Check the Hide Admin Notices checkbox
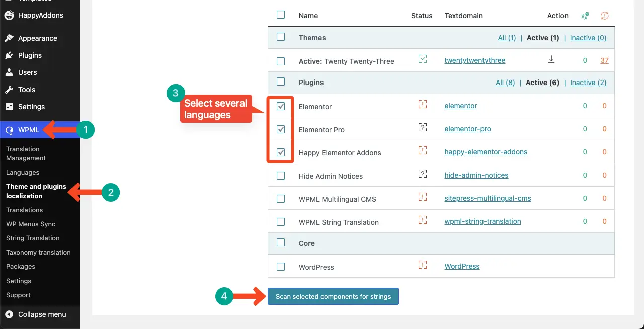This screenshot has width=644, height=329. click(281, 176)
